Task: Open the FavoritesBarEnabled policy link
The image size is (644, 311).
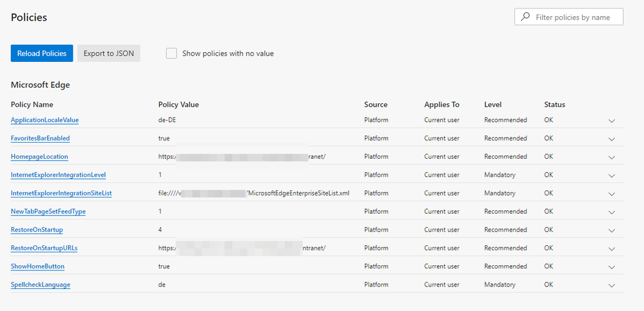Action: (40, 139)
